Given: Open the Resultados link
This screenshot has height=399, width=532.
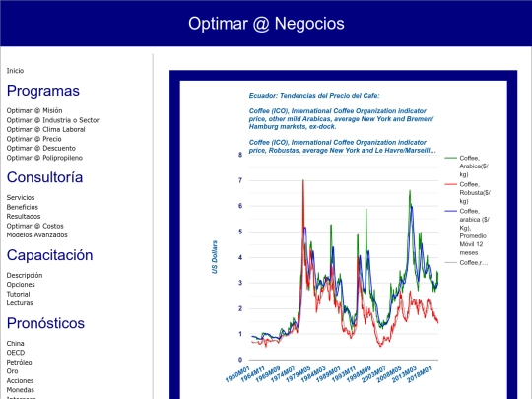Looking at the screenshot, I should [x=24, y=216].
